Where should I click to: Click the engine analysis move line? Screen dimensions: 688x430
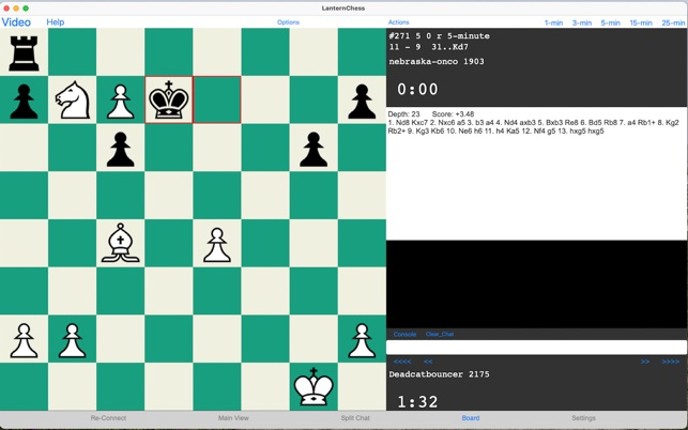click(533, 127)
